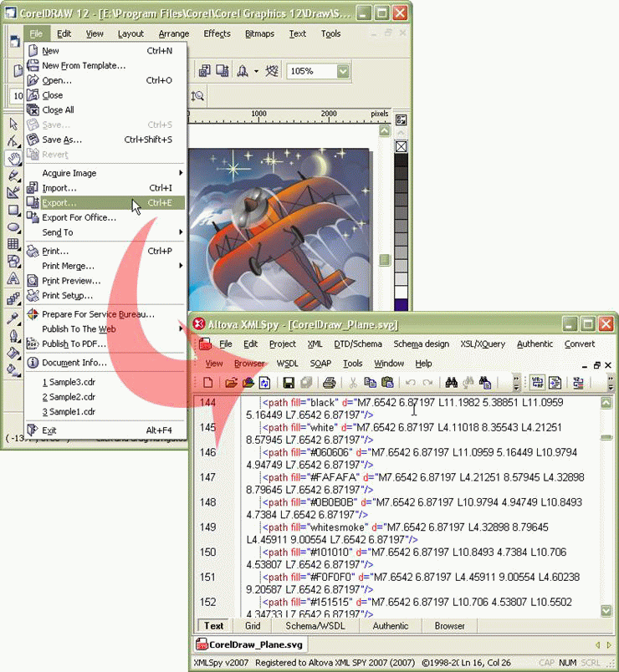Viewport: 619px width, 672px height.
Task: Click the New document icon in XMLSpy
Action: click(x=208, y=382)
